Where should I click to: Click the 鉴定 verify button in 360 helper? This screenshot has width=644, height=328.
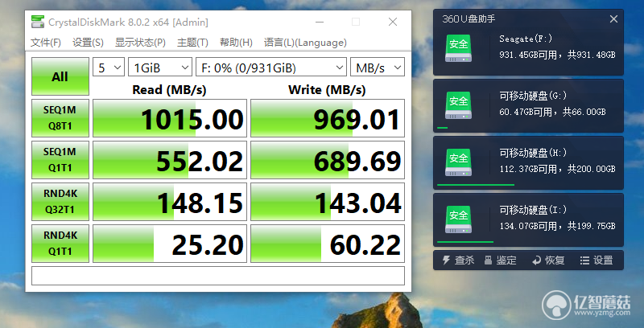pos(500,260)
